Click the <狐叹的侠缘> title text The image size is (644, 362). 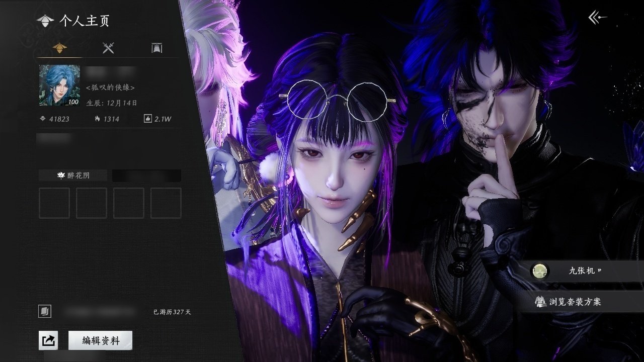(x=111, y=87)
